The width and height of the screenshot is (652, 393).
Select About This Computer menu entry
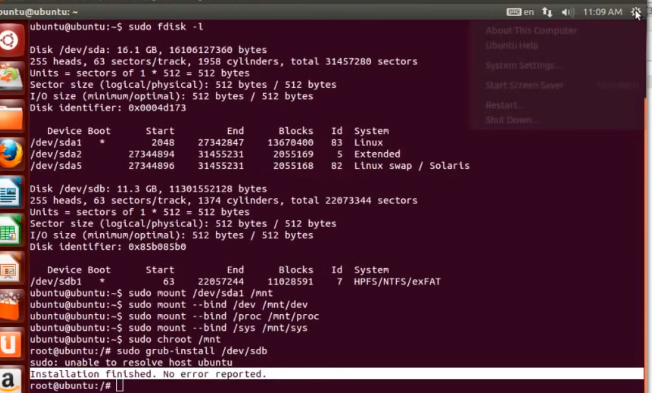click(x=531, y=31)
